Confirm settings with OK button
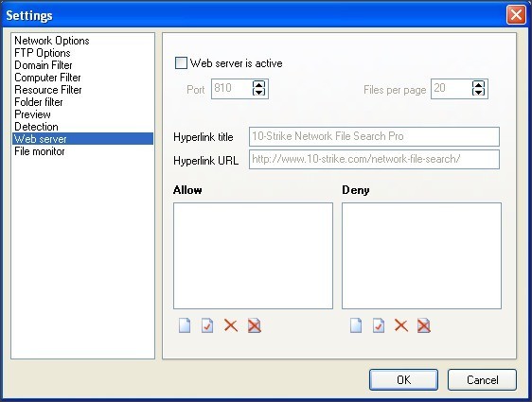532x402 pixels. [x=403, y=379]
